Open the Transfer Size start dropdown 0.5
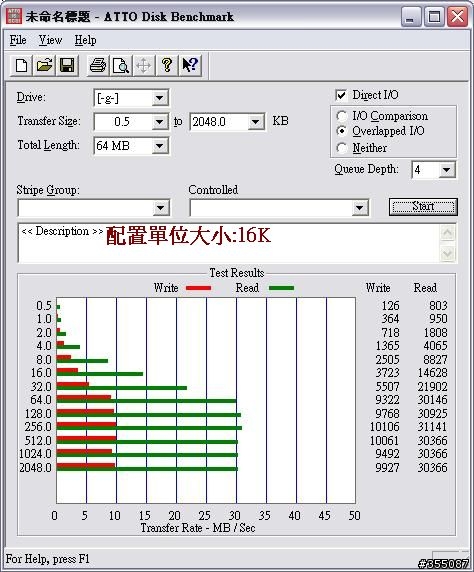Viewport: 474px width, 572px height. [x=159, y=122]
